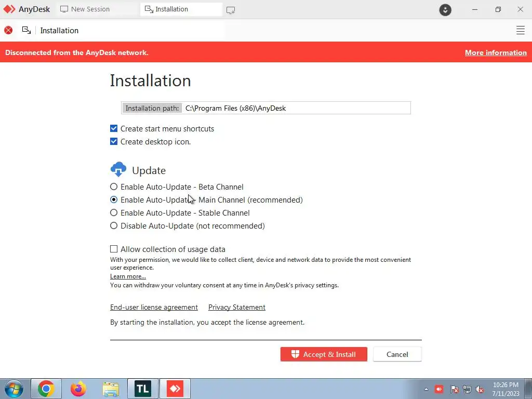Open Google Chrome from the taskbar
This screenshot has height=399, width=532.
(46, 389)
